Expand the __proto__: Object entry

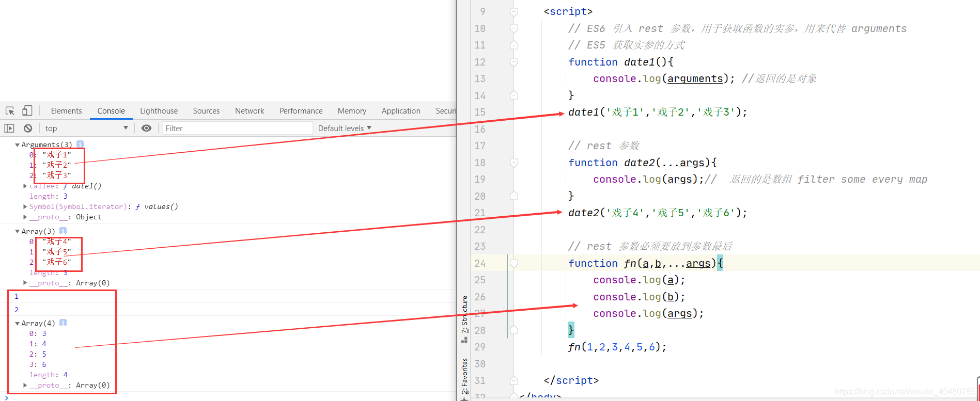pyautogui.click(x=25, y=217)
